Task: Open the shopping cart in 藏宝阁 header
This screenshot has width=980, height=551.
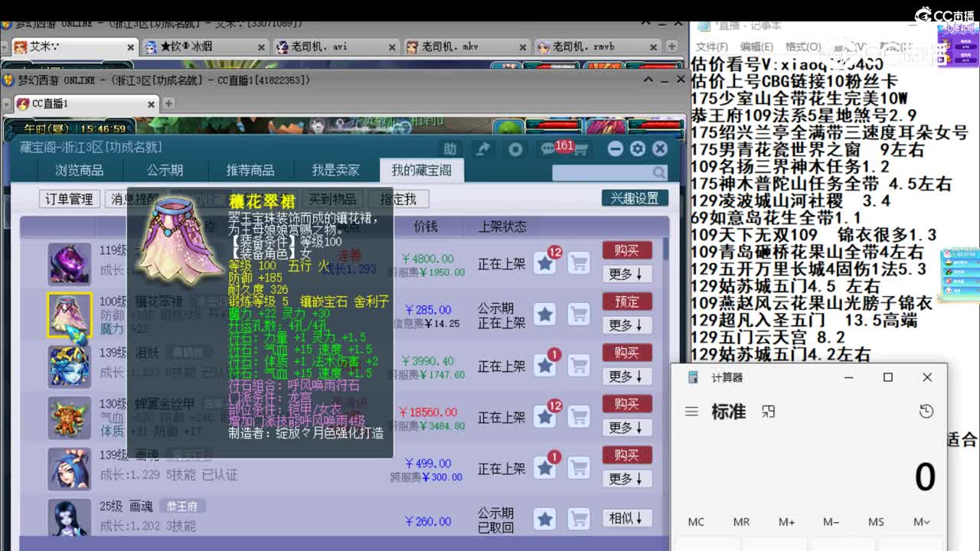Action: [x=581, y=150]
